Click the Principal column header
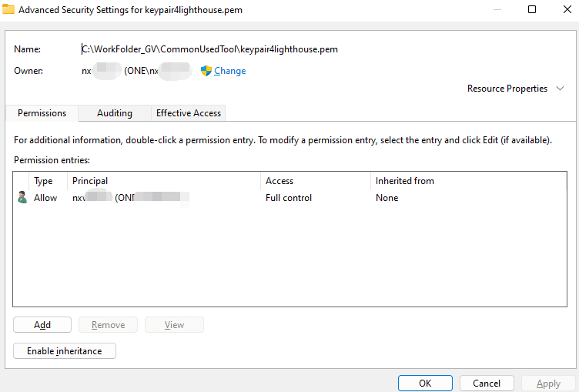The width and height of the screenshot is (579, 392). tap(89, 181)
